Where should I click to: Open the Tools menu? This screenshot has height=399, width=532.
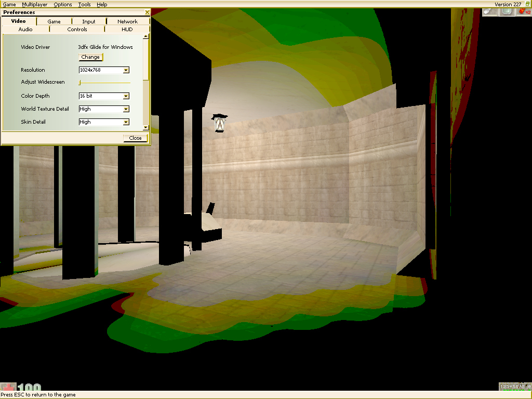point(84,4)
